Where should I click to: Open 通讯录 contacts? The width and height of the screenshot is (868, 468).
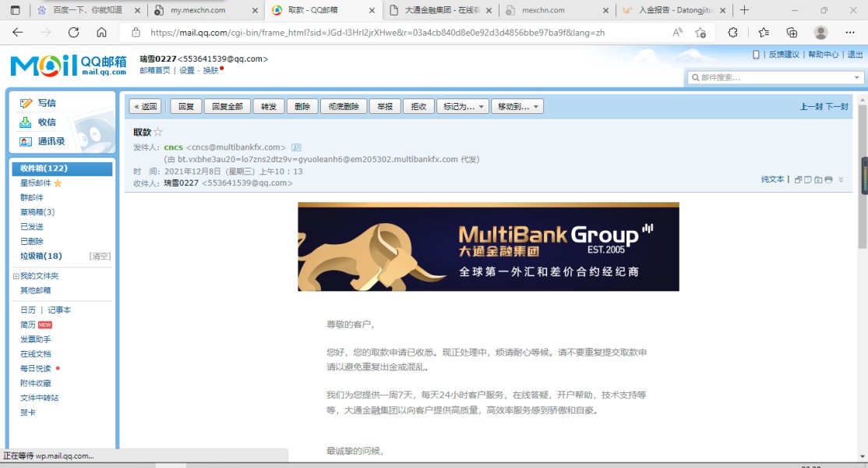[x=51, y=141]
